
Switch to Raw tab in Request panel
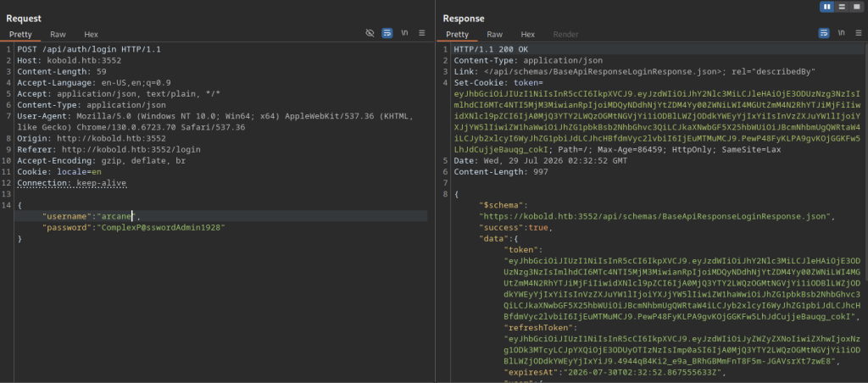point(58,34)
